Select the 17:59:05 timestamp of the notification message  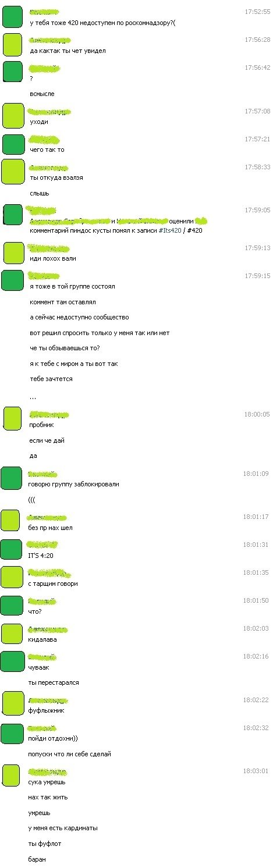click(x=257, y=210)
